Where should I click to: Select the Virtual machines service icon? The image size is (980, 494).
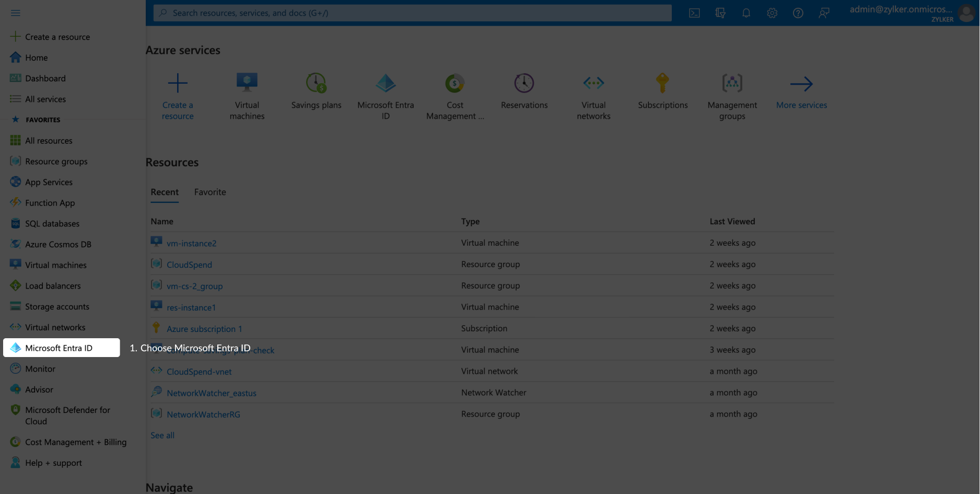coord(247,83)
